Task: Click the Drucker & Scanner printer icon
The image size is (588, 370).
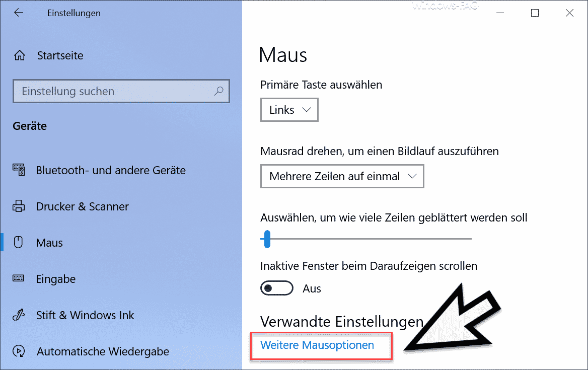Action: [19, 206]
